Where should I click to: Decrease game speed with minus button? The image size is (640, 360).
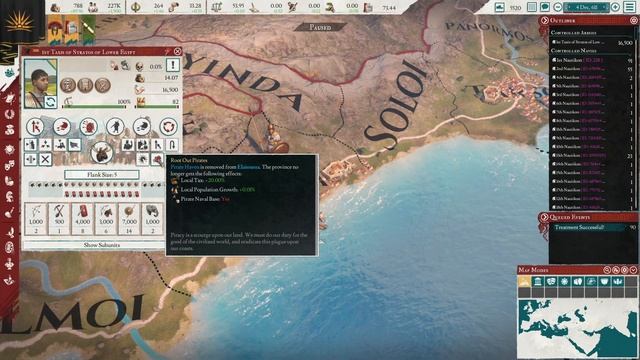click(558, 7)
